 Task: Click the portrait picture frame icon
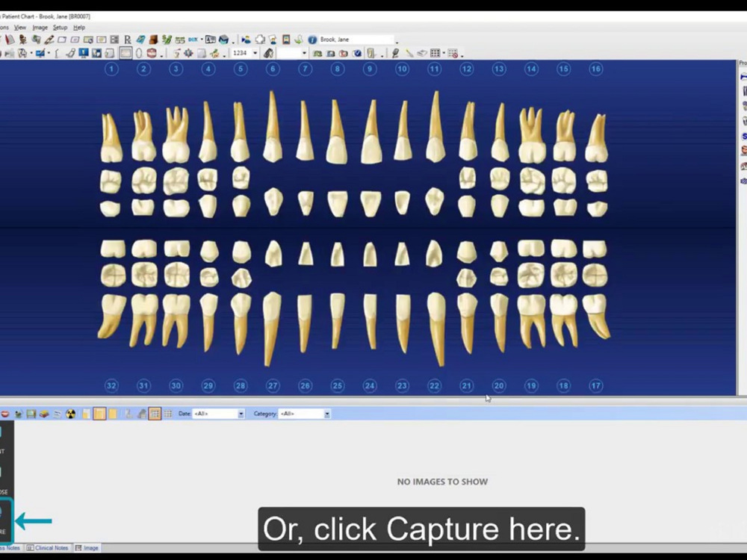[x=286, y=40]
